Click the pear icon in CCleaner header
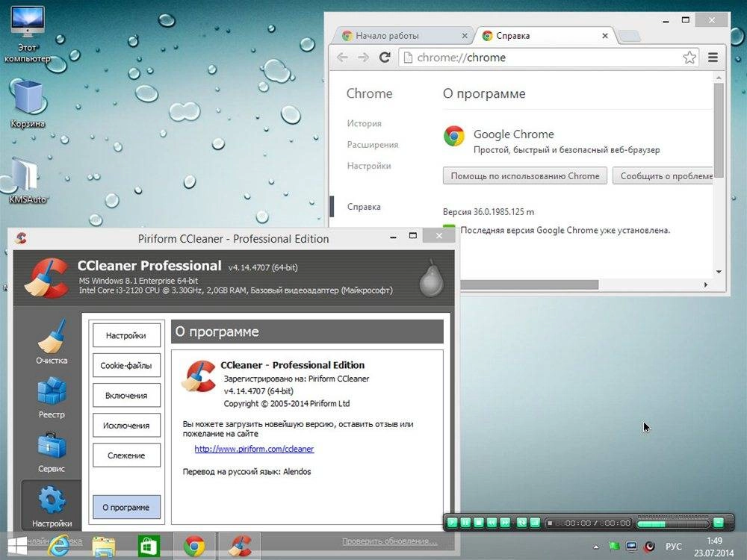 [431, 279]
